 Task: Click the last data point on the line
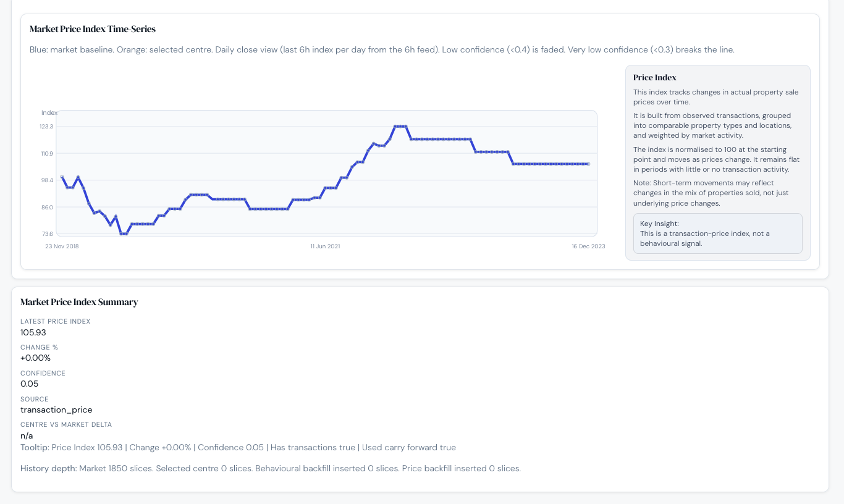[x=588, y=164]
